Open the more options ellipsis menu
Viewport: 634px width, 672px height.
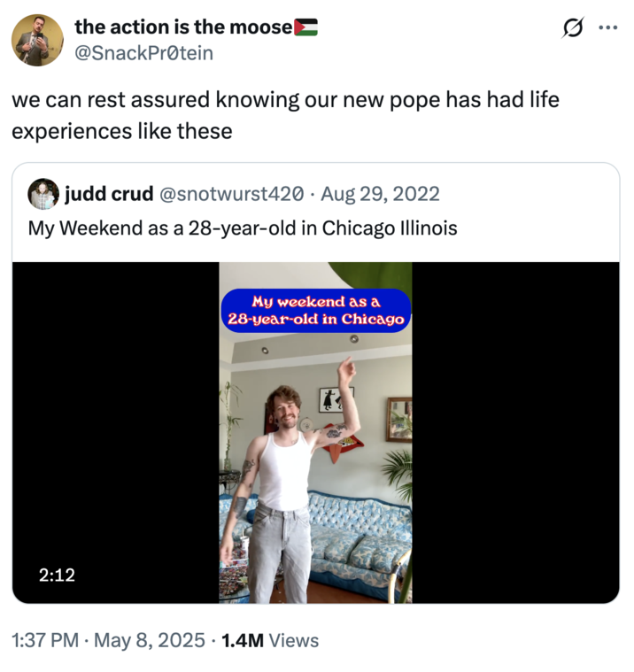click(x=607, y=27)
